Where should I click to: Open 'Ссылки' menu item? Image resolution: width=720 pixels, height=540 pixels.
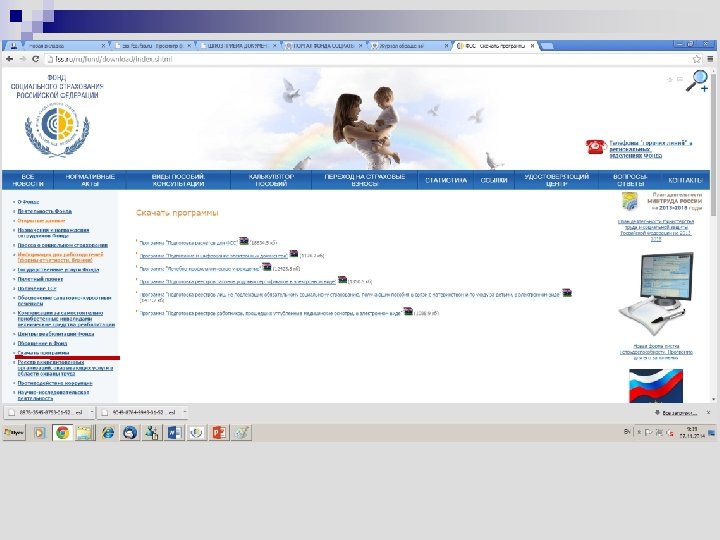(x=494, y=180)
